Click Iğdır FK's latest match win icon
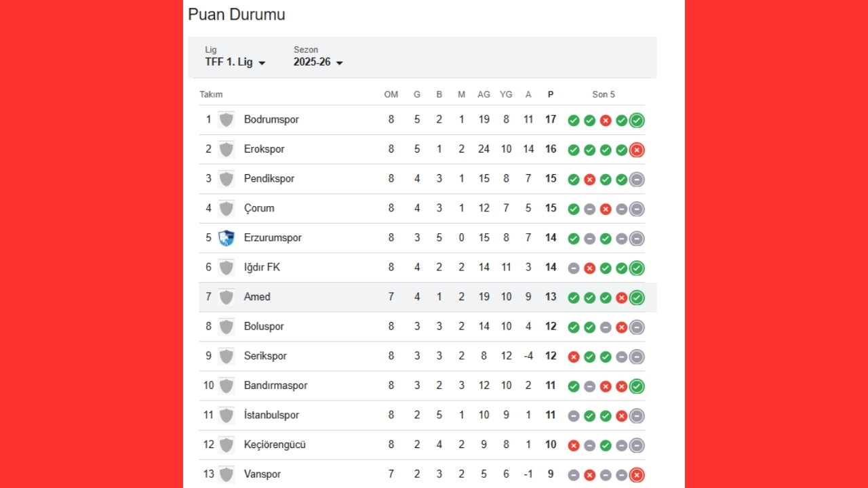The image size is (868, 488). coord(637,268)
